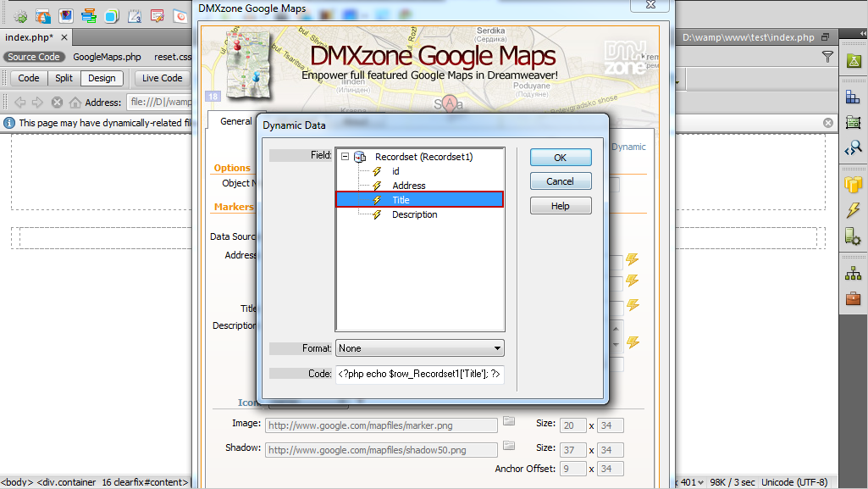Screen dimensions: 868x489
Task: Click the gear with green arrow toolbar icon
Action: pyautogui.click(x=20, y=17)
